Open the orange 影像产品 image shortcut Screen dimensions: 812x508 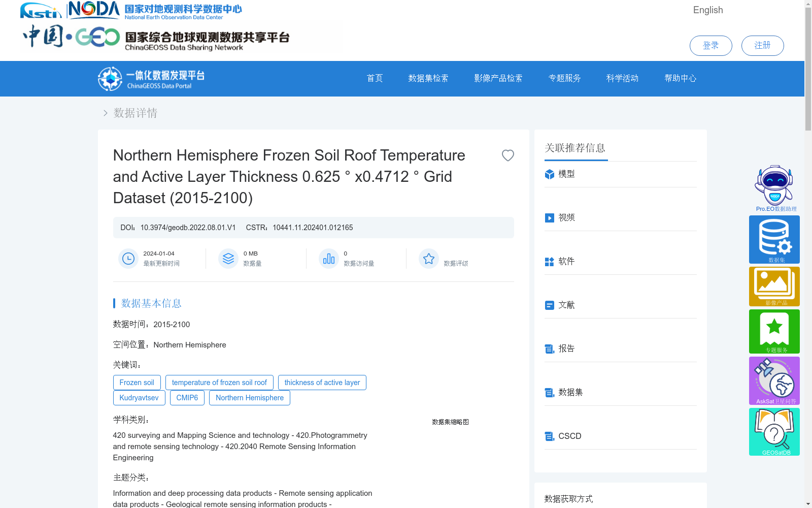pyautogui.click(x=774, y=287)
